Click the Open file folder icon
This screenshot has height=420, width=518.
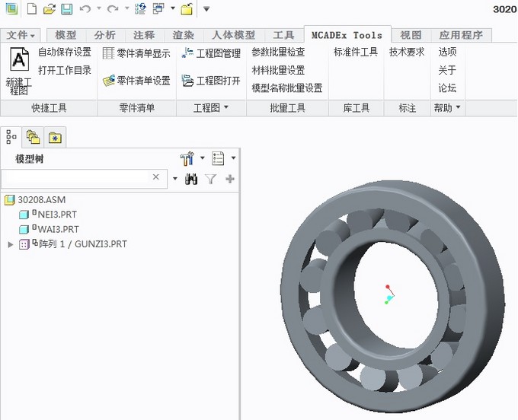click(x=49, y=9)
